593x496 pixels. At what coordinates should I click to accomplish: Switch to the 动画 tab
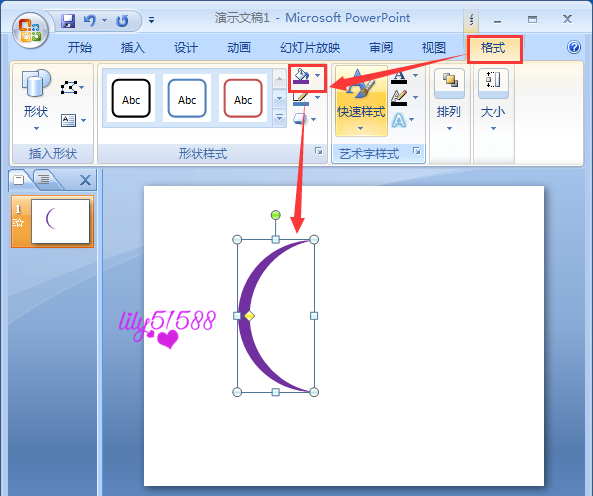coord(238,48)
